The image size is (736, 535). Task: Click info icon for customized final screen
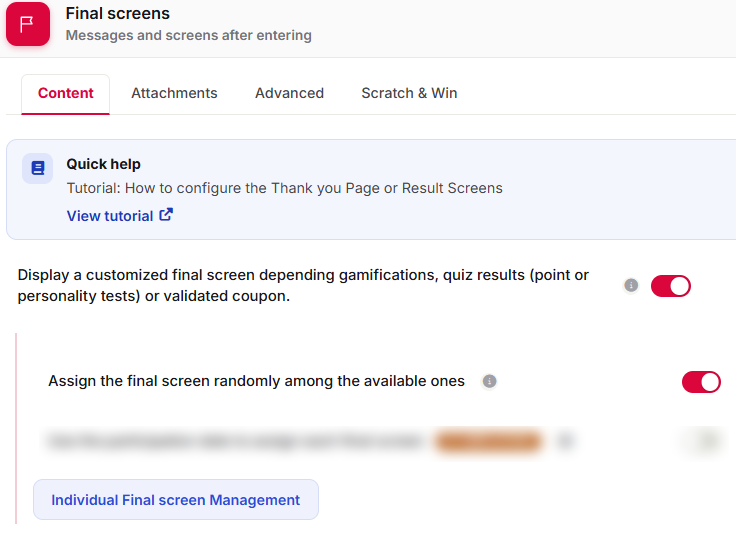631,285
